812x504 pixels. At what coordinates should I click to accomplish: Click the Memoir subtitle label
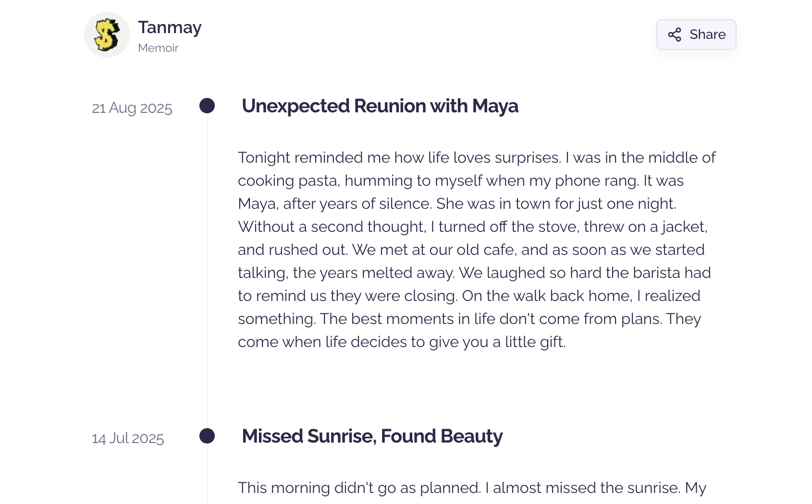click(158, 48)
